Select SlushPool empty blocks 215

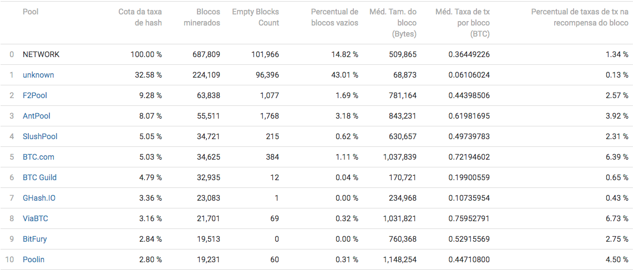click(x=272, y=136)
